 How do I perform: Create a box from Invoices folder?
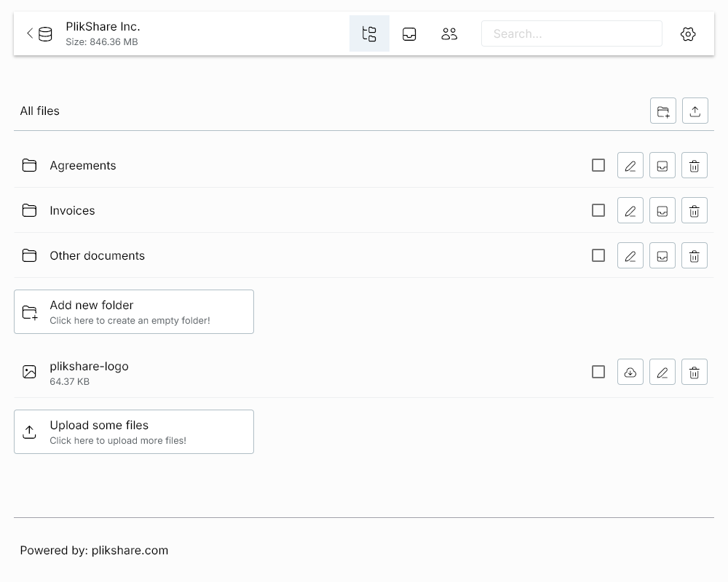click(x=662, y=210)
